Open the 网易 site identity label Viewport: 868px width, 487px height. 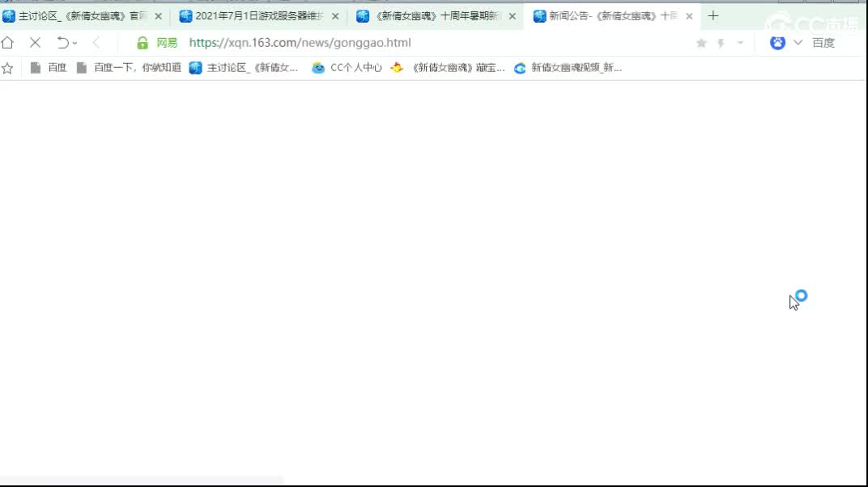tap(165, 42)
